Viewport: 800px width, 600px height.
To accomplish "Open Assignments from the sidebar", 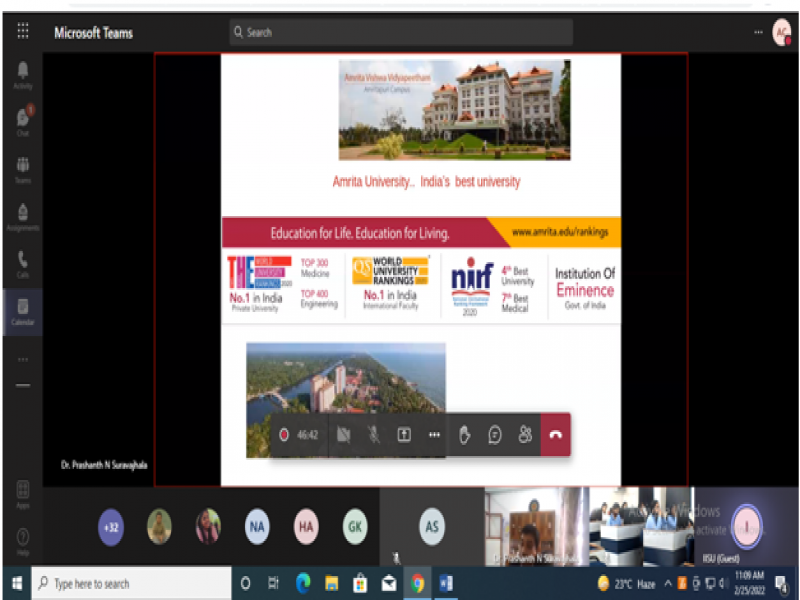I will coord(22,215).
